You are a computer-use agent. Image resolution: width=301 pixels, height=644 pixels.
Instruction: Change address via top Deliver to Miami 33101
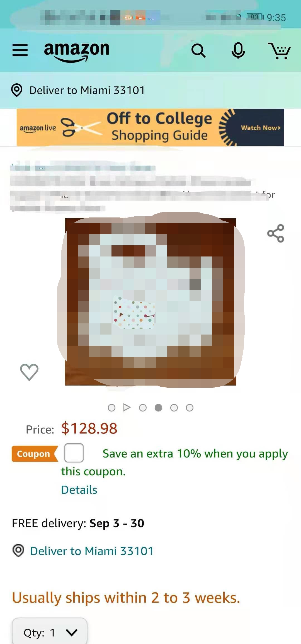87,90
